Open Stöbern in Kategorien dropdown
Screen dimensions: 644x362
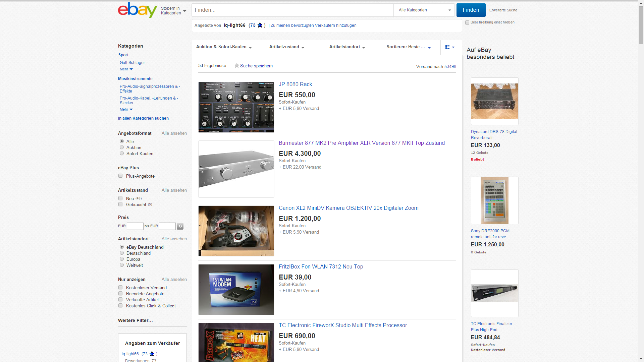point(173,11)
